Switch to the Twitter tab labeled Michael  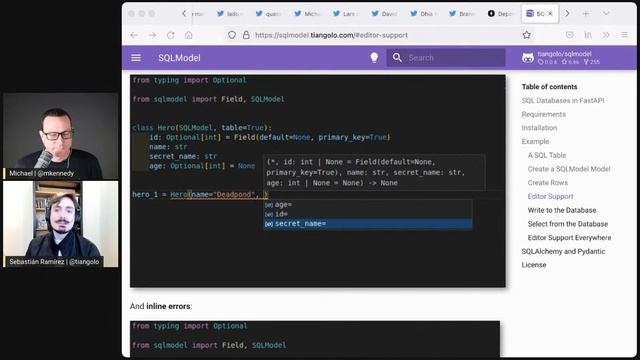tap(307, 13)
